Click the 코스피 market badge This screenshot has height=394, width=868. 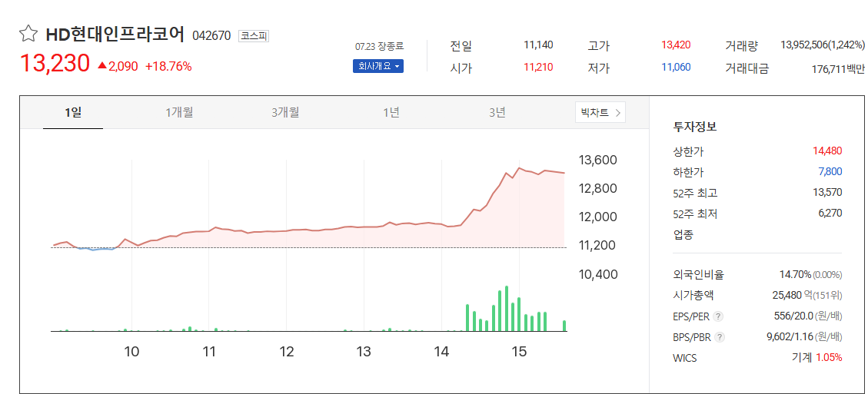(254, 36)
